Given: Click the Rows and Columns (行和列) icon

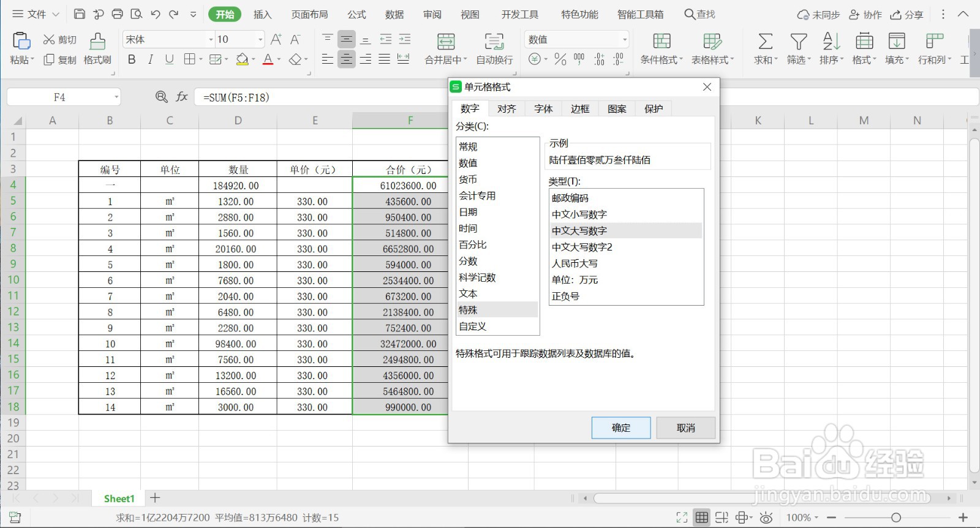Looking at the screenshot, I should (934, 41).
